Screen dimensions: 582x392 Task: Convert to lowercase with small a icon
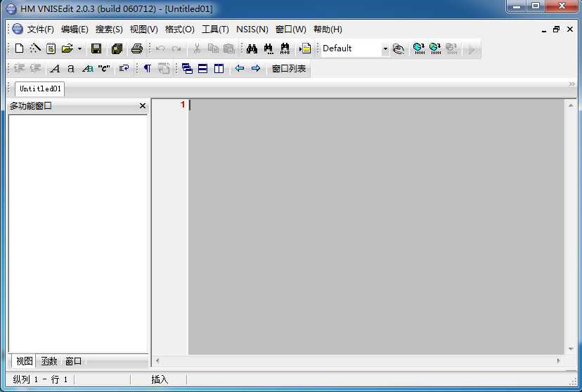pyautogui.click(x=71, y=69)
